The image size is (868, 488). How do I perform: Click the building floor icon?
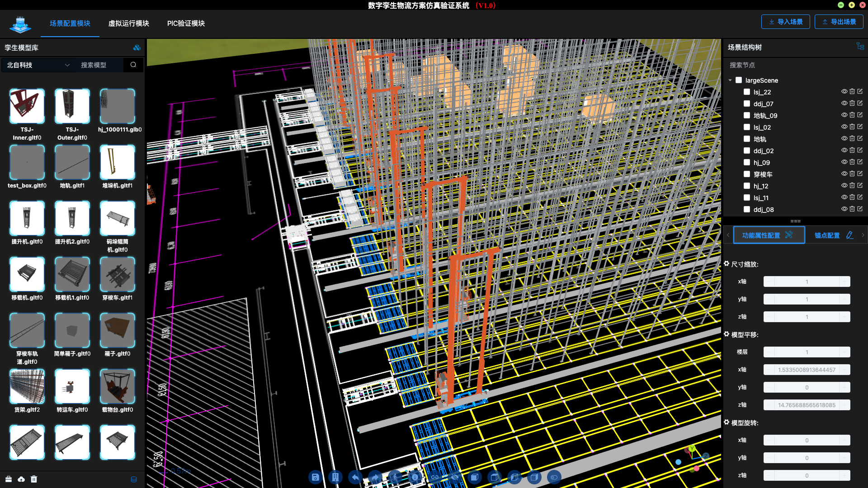click(x=335, y=477)
